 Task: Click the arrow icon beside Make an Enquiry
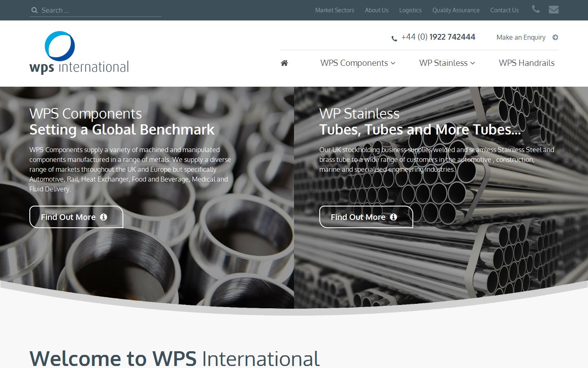[x=555, y=37]
